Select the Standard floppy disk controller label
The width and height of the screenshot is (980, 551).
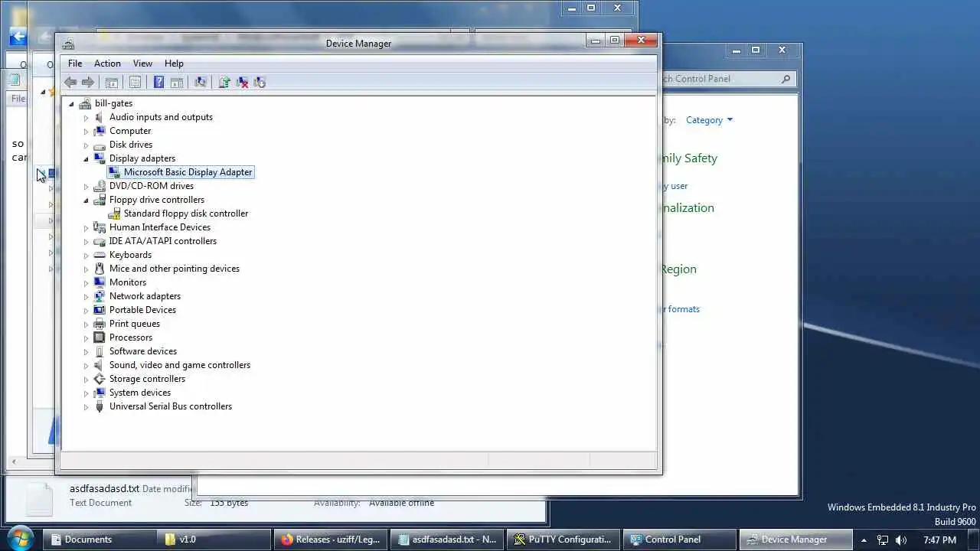coord(186,214)
